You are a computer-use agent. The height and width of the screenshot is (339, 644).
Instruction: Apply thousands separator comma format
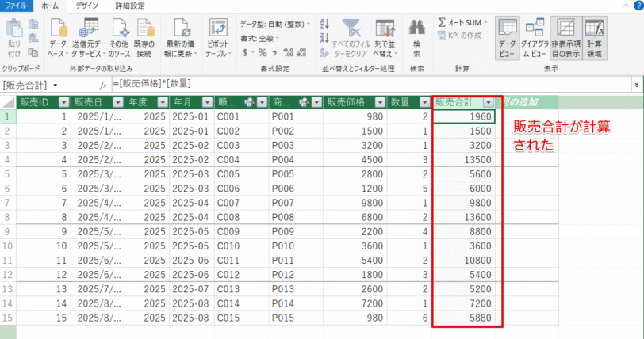coord(274,52)
